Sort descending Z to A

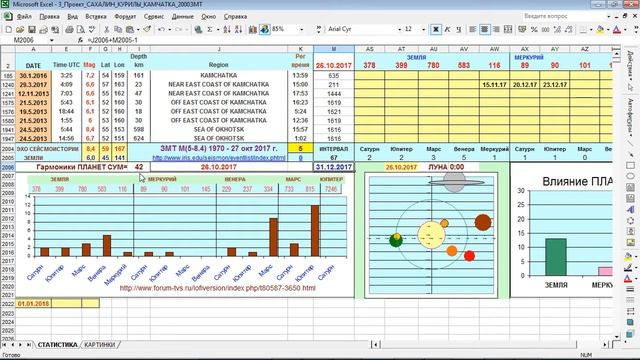pyautogui.click(x=238, y=29)
